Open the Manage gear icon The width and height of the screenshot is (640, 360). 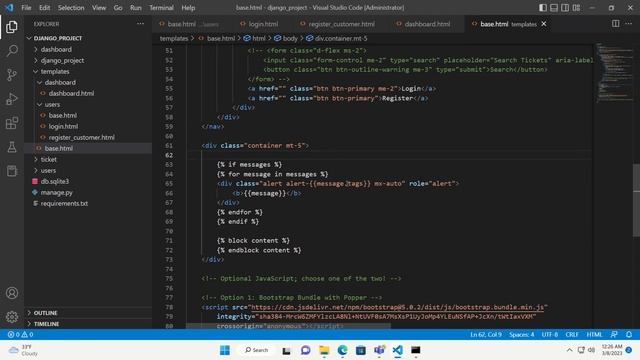(12, 317)
